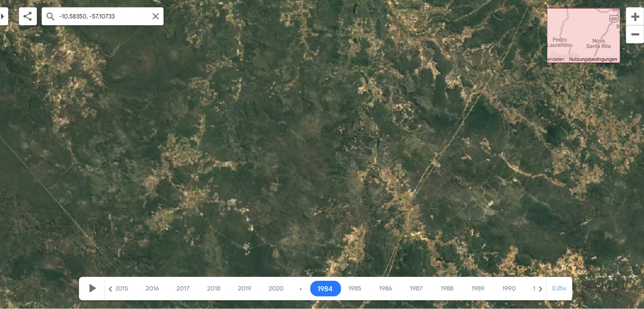This screenshot has width=644, height=309.
Task: Change the 0.25x playback speed
Action: (559, 288)
